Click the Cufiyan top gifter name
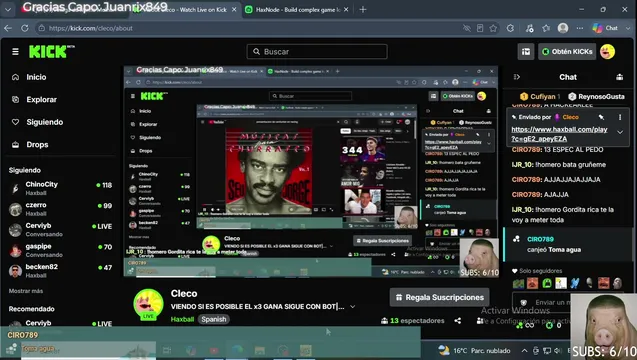The height and width of the screenshot is (360, 637). tap(543, 97)
